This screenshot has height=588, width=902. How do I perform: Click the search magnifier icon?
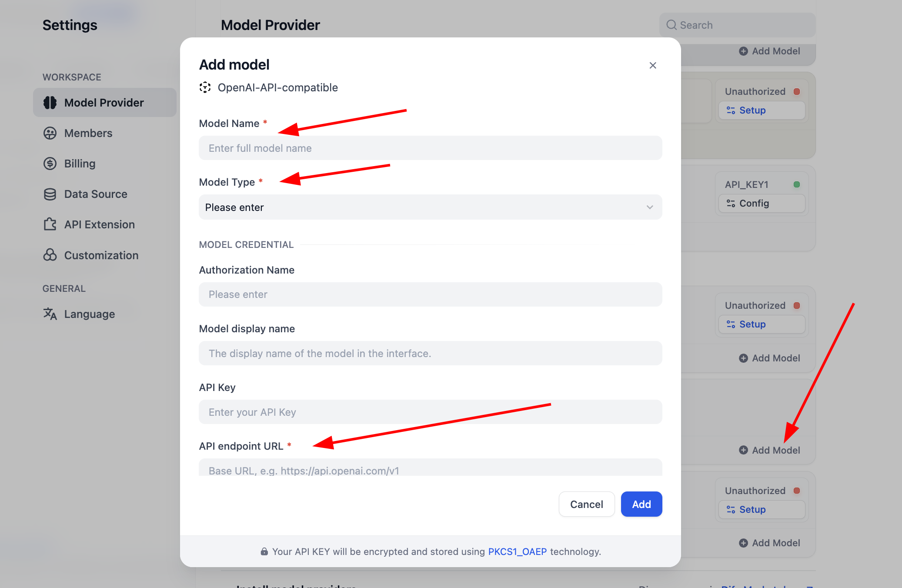[x=671, y=25]
